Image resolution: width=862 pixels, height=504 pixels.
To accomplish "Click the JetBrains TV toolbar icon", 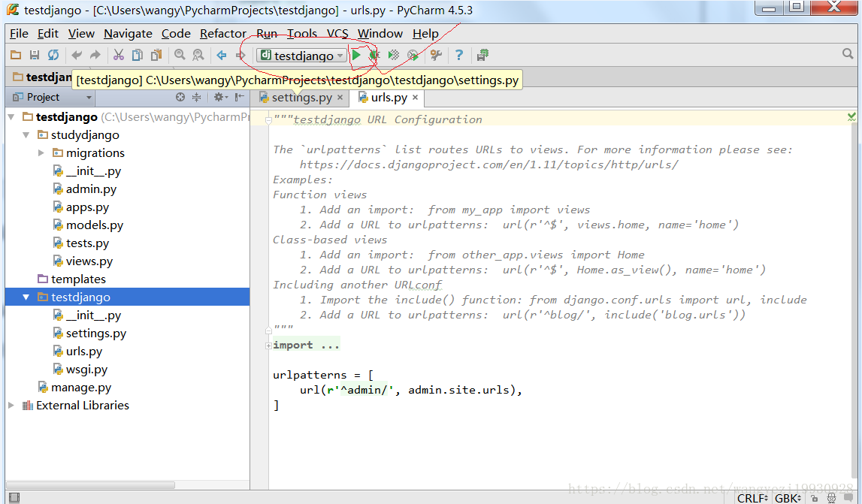I will 482,55.
